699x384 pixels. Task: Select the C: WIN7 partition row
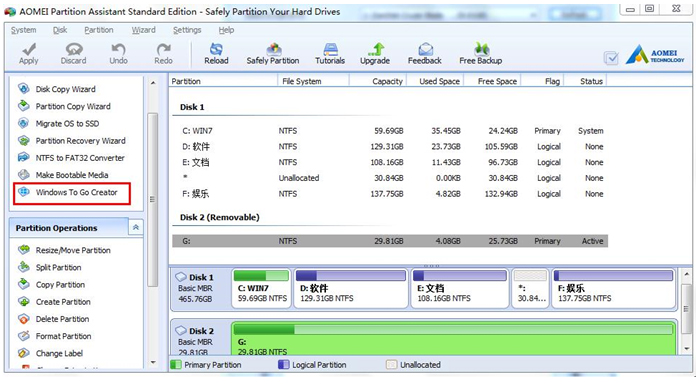[x=390, y=131]
